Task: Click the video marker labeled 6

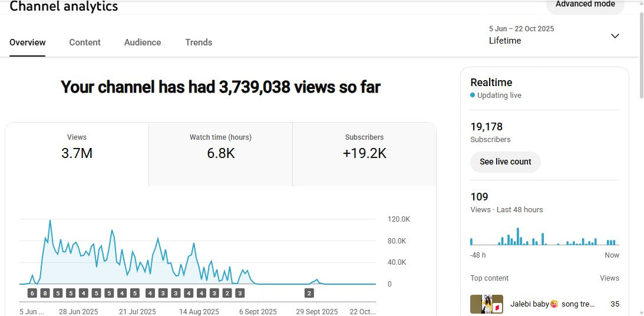Action: pyautogui.click(x=32, y=293)
